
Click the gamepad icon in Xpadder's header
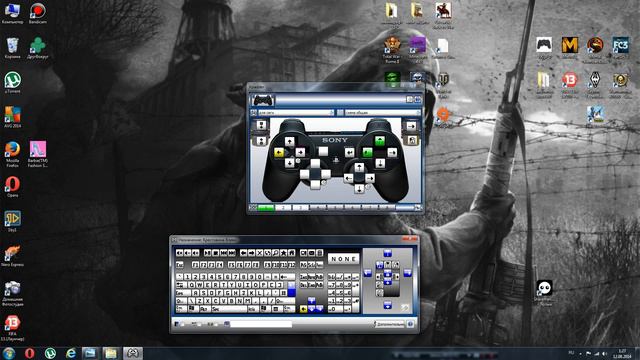263,100
